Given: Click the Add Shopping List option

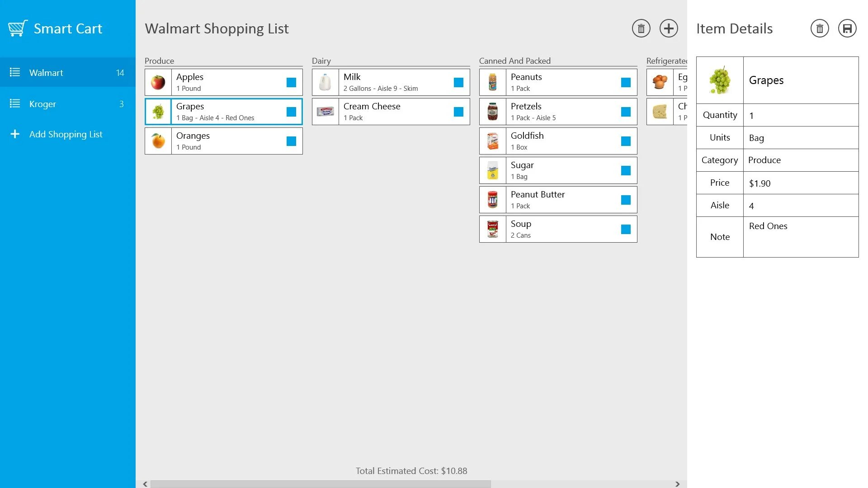Looking at the screenshot, I should (x=66, y=134).
